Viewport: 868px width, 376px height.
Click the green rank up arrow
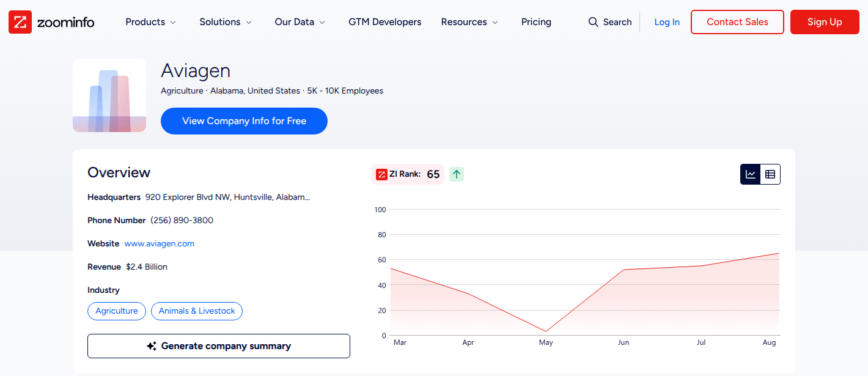tap(457, 174)
